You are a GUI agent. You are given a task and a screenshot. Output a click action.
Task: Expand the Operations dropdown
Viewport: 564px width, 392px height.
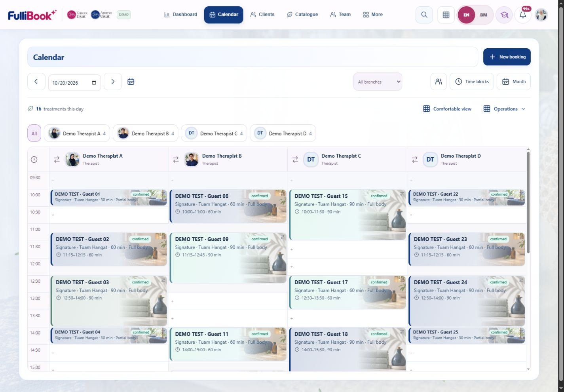(x=504, y=109)
